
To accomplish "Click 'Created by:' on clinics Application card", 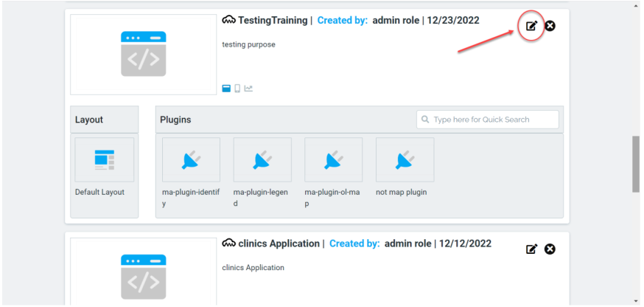I will tap(354, 244).
